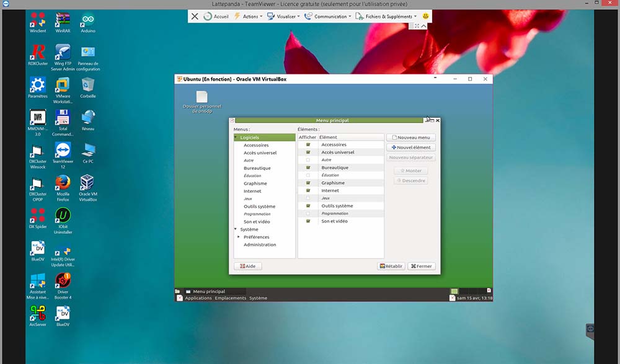Uncheck the Son et vidéo display checkbox
Screen dimensions: 620x364
coord(308,221)
